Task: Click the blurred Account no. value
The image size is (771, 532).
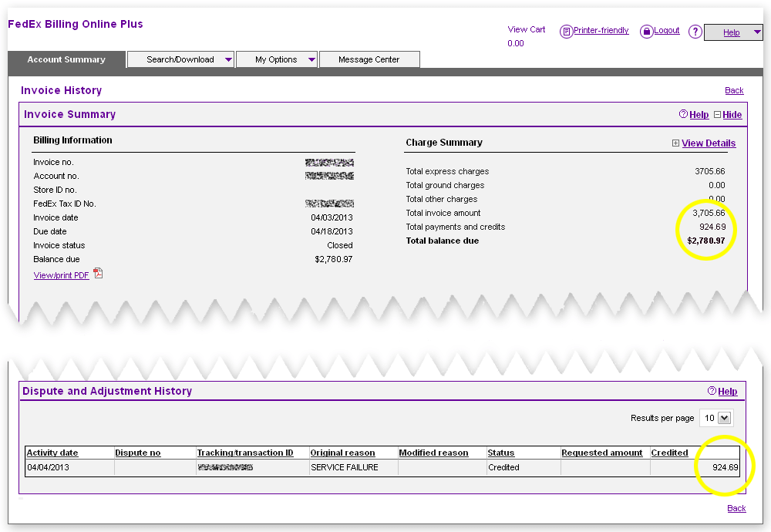Action: (x=329, y=176)
